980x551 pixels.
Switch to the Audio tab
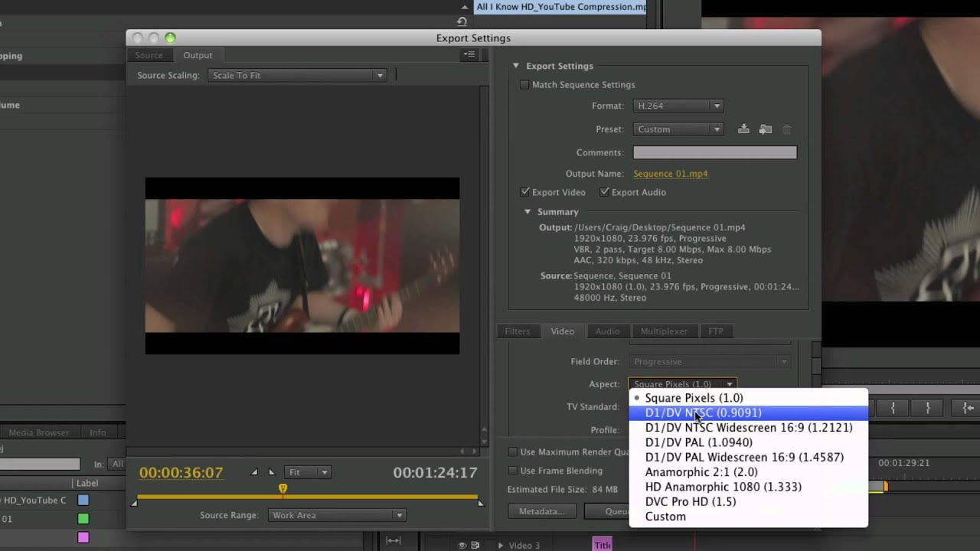tap(608, 331)
